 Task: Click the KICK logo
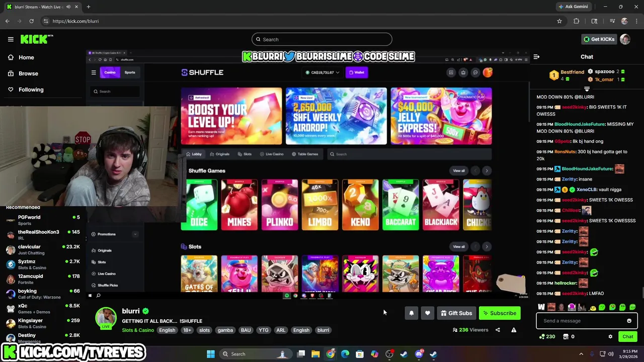point(37,39)
